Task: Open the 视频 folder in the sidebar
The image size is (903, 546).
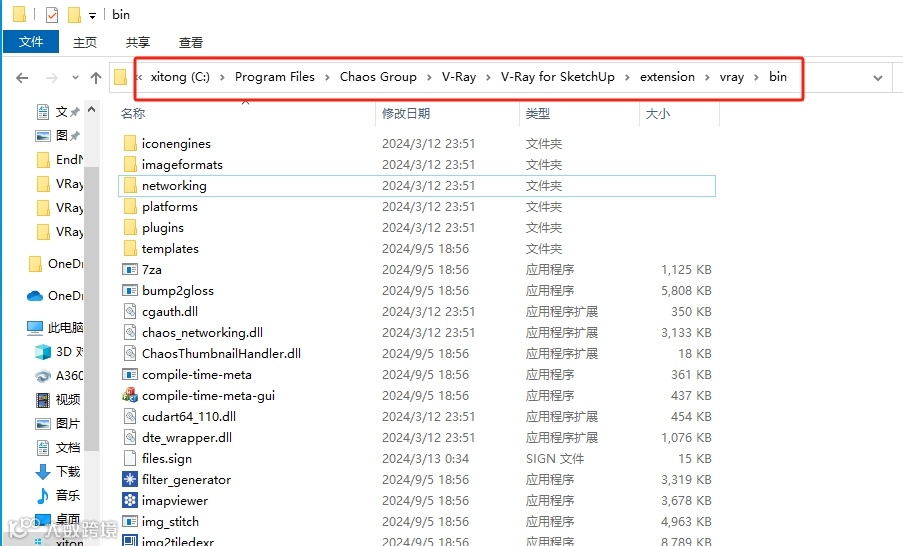Action: click(58, 400)
